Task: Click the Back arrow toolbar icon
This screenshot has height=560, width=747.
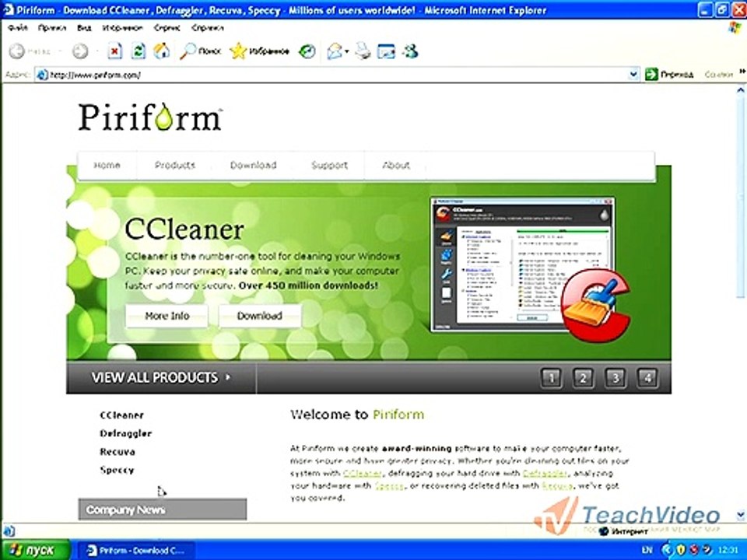Action: (x=16, y=51)
